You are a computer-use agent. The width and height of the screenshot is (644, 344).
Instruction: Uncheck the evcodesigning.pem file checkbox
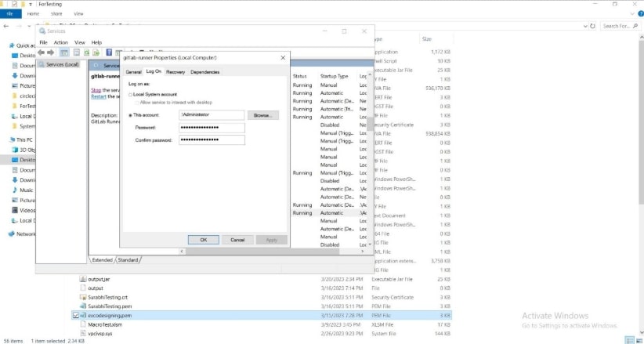pos(75,316)
